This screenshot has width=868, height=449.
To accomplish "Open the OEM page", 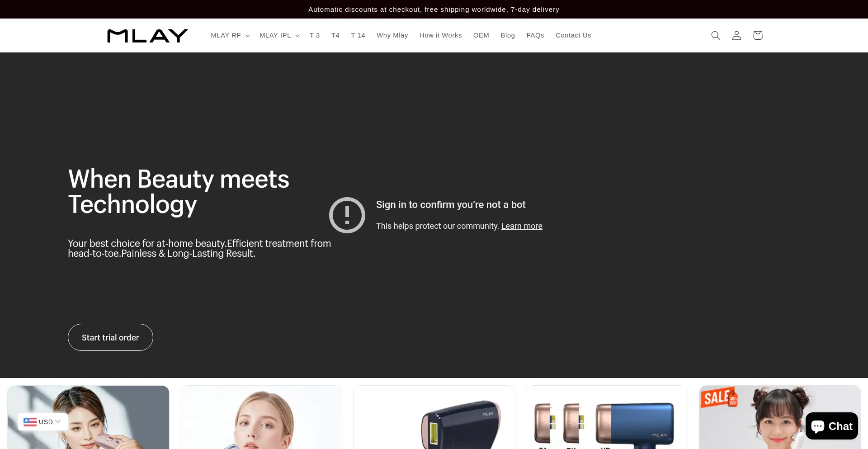I will [481, 35].
